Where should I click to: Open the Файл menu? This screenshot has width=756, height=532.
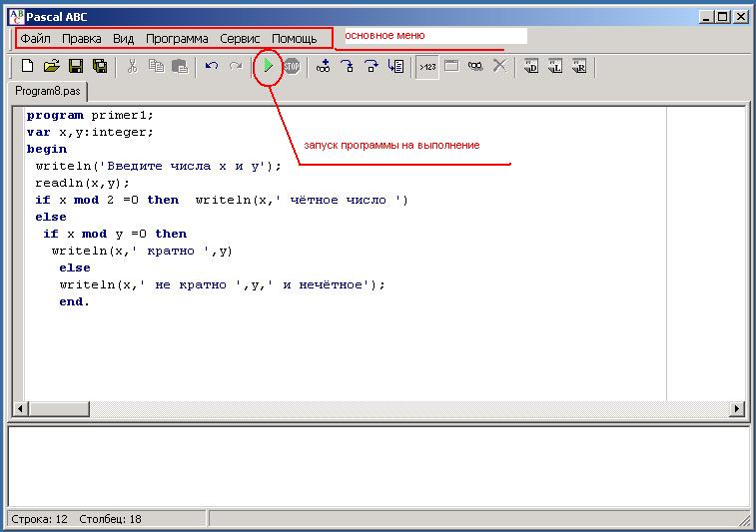click(35, 39)
